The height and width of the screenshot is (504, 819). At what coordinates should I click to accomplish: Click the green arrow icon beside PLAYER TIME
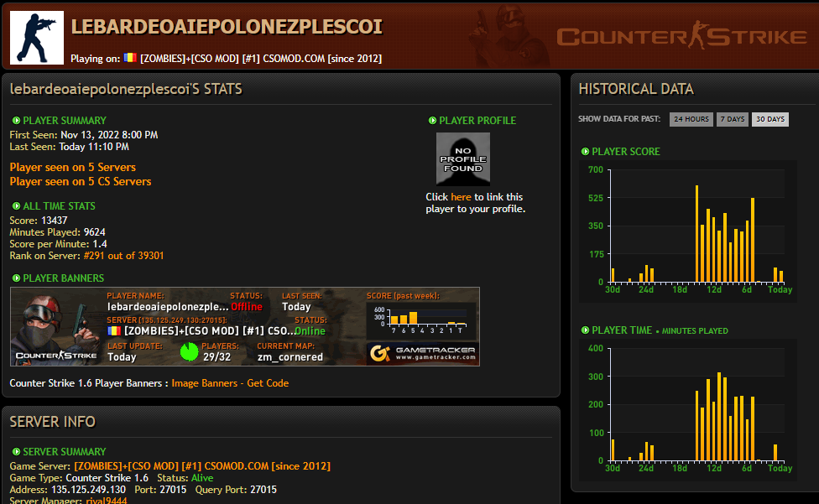pyautogui.click(x=585, y=330)
